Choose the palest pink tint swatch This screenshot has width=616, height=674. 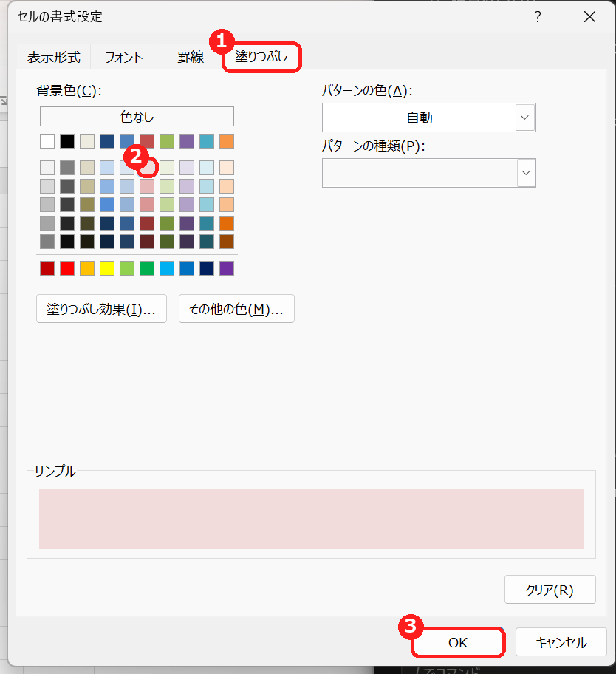[x=147, y=168]
